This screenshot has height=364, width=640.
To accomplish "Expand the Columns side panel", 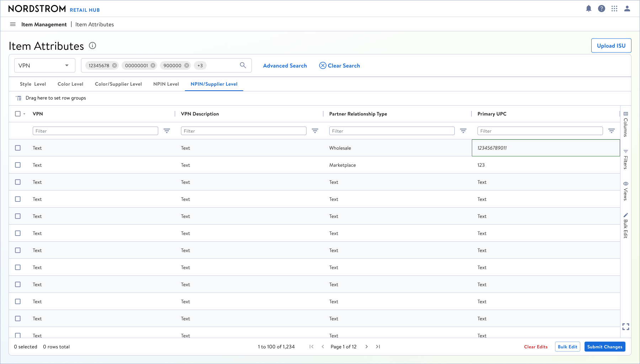I will click(626, 124).
